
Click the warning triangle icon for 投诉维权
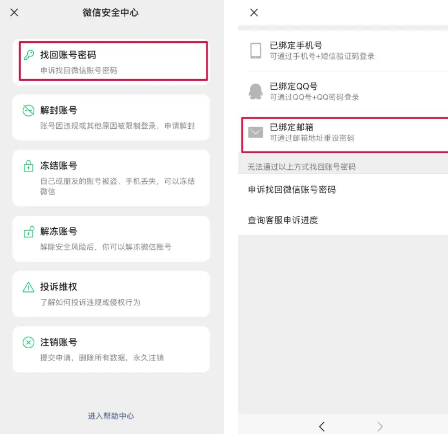point(28,287)
